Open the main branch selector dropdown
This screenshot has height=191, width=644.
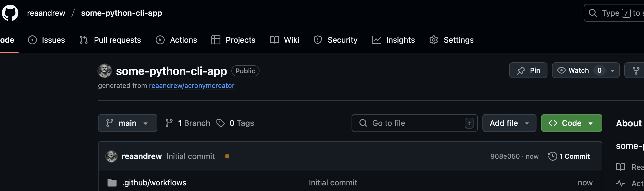(x=128, y=123)
